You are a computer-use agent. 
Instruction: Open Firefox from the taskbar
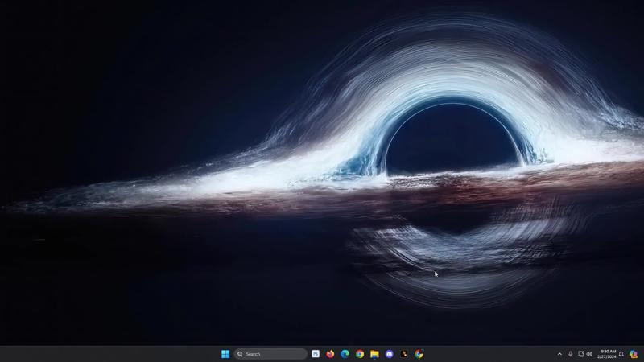(330, 354)
